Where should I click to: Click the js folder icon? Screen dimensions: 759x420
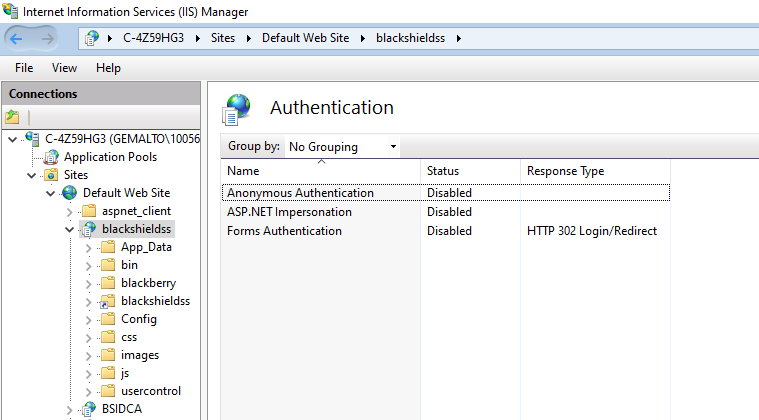tap(108, 373)
